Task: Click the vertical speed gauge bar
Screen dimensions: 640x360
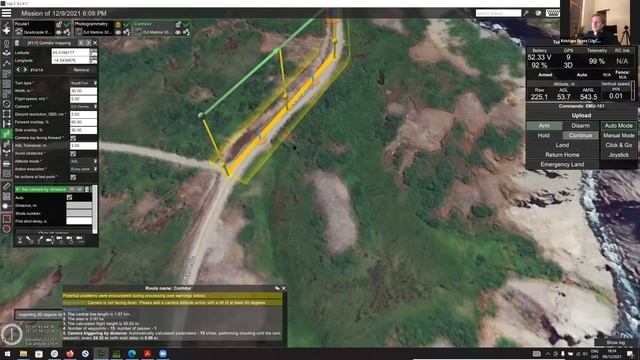Action: coord(633,91)
